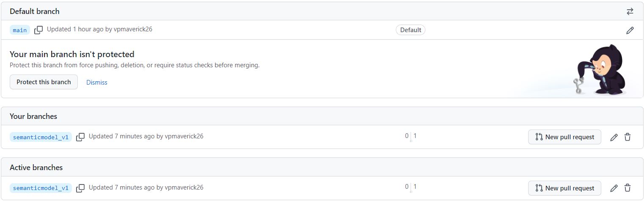Rename semanticmodel_v1 using pencil in Your branches
Image resolution: width=644 pixels, height=201 pixels.
(x=614, y=137)
